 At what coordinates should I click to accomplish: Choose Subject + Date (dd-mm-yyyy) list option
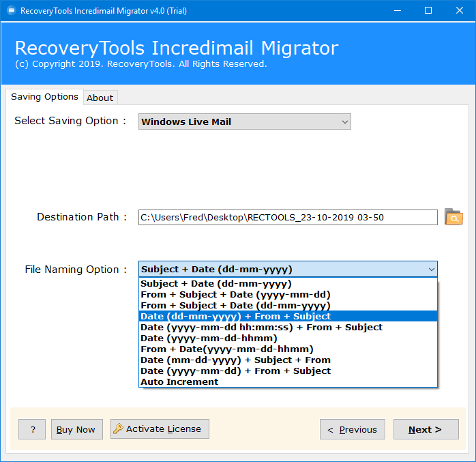point(288,284)
